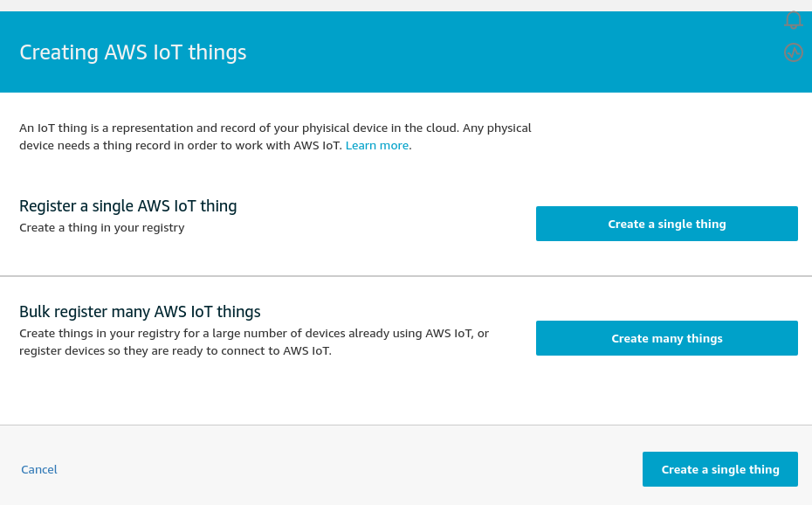Click the Creating AWS IoT things title
Screen dimensions: 812x505
coord(133,52)
